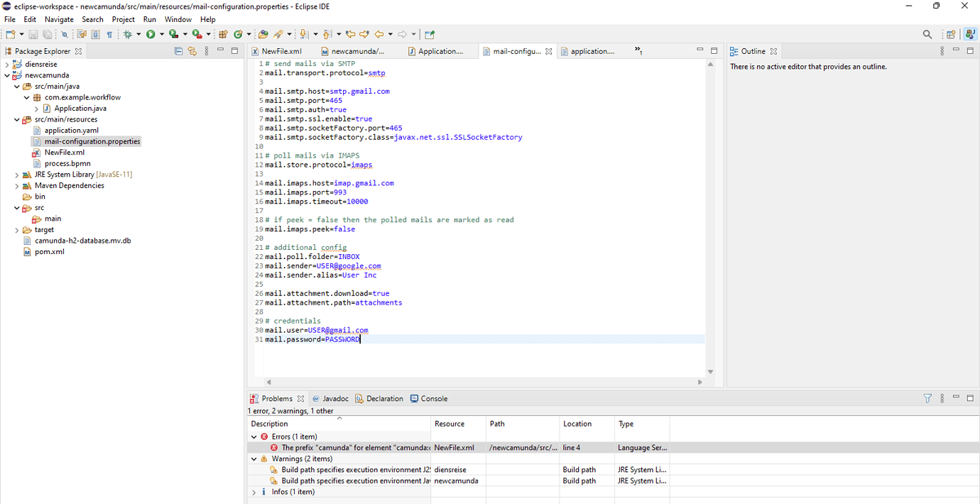Collapse the Warnings group in Problems
The width and height of the screenshot is (980, 504).
pos(254,458)
